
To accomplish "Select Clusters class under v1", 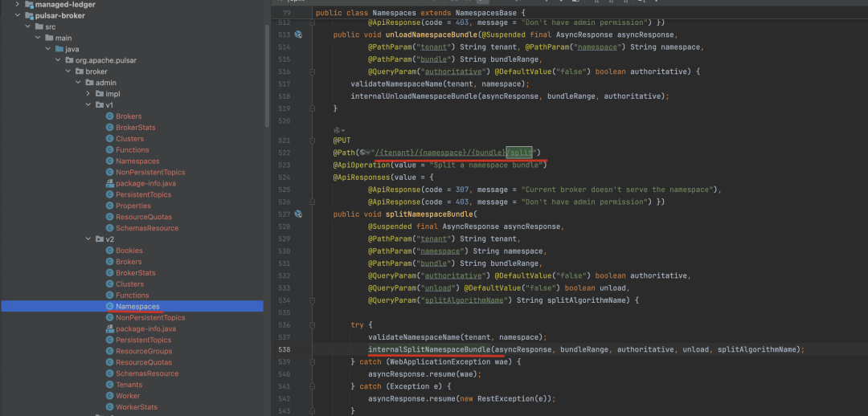I will pyautogui.click(x=129, y=139).
